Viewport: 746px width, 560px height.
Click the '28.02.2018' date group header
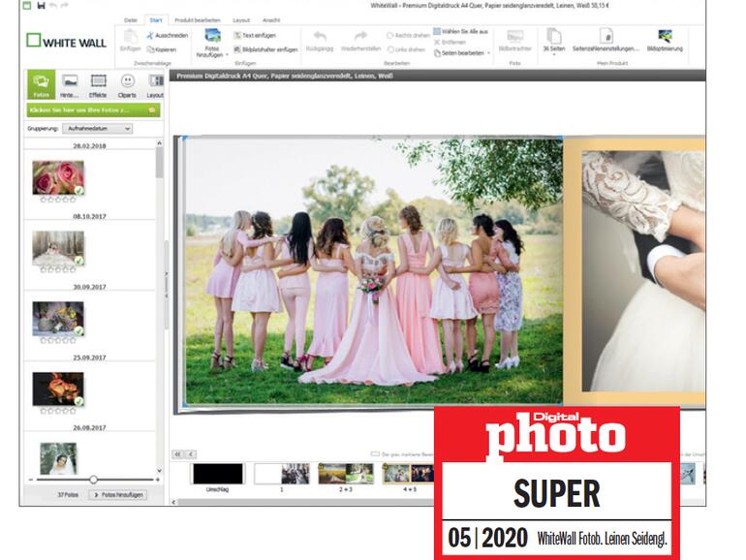coord(89,145)
